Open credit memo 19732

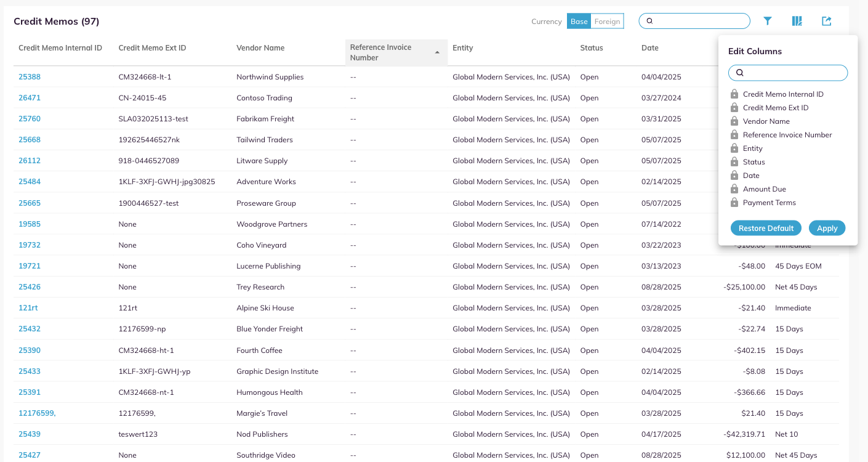coord(30,245)
